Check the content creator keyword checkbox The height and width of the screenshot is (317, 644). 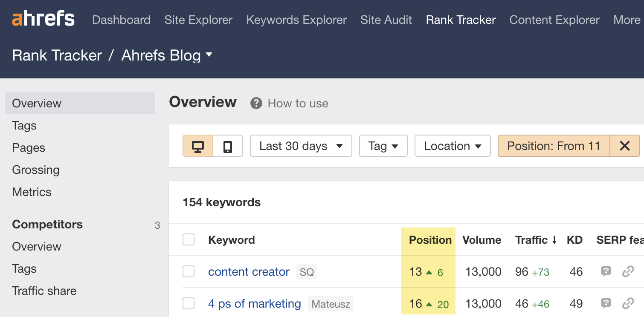click(x=189, y=271)
